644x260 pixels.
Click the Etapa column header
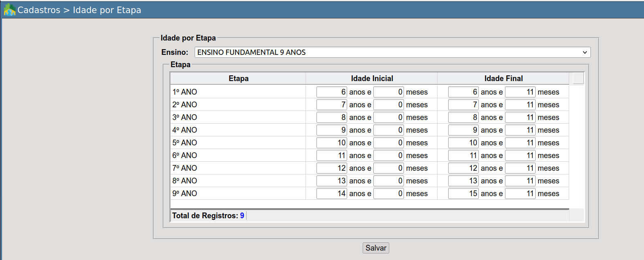tap(238, 79)
